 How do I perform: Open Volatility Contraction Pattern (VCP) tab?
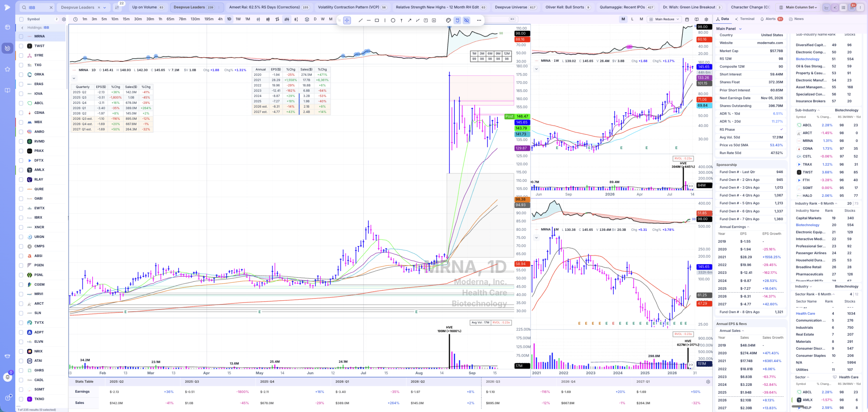(352, 7)
